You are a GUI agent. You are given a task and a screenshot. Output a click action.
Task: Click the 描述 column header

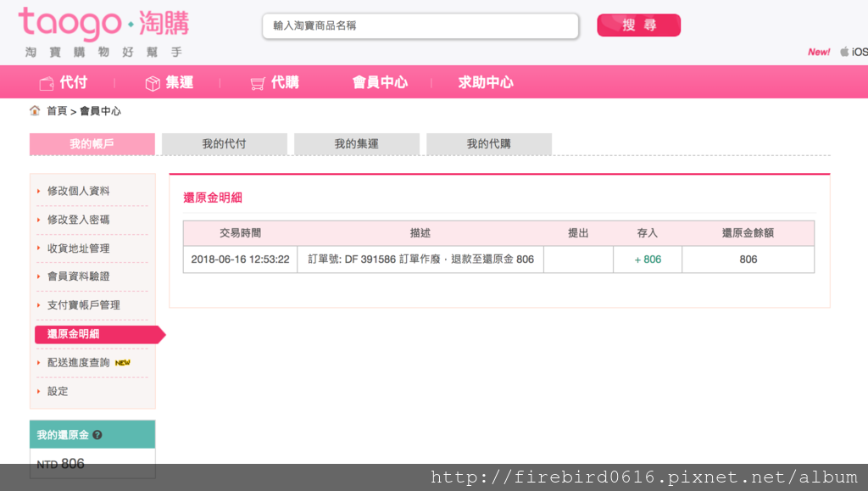point(420,233)
